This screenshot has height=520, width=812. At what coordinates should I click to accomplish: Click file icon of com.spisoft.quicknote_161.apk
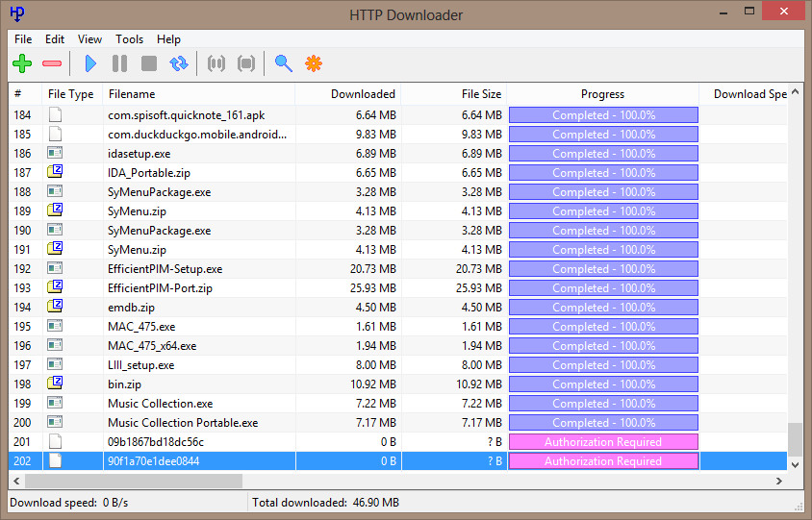click(x=55, y=115)
